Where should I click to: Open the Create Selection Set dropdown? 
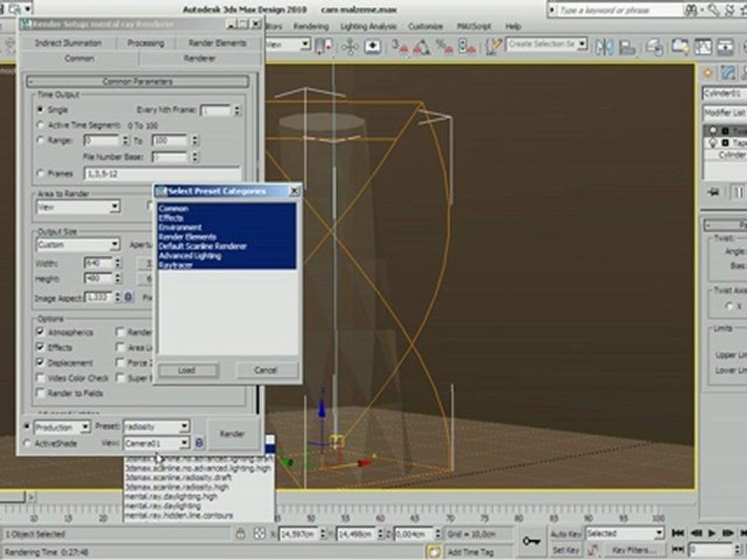click(x=546, y=45)
